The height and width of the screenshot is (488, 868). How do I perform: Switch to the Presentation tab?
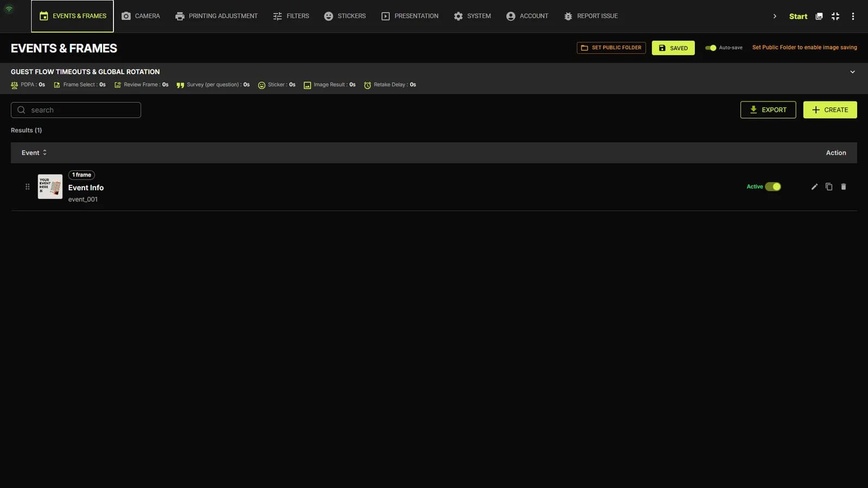[410, 16]
